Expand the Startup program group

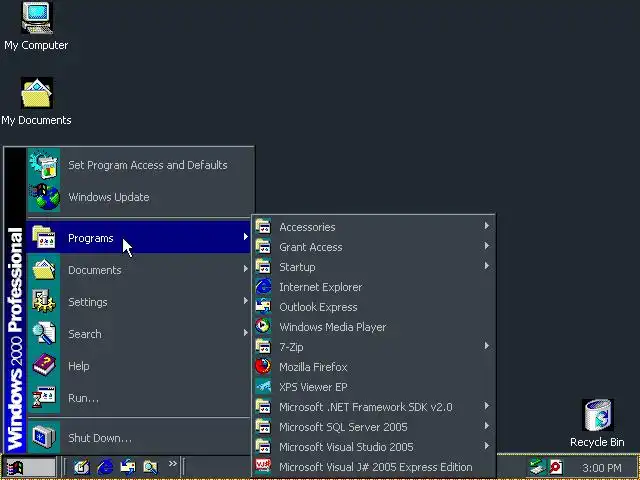click(x=373, y=267)
